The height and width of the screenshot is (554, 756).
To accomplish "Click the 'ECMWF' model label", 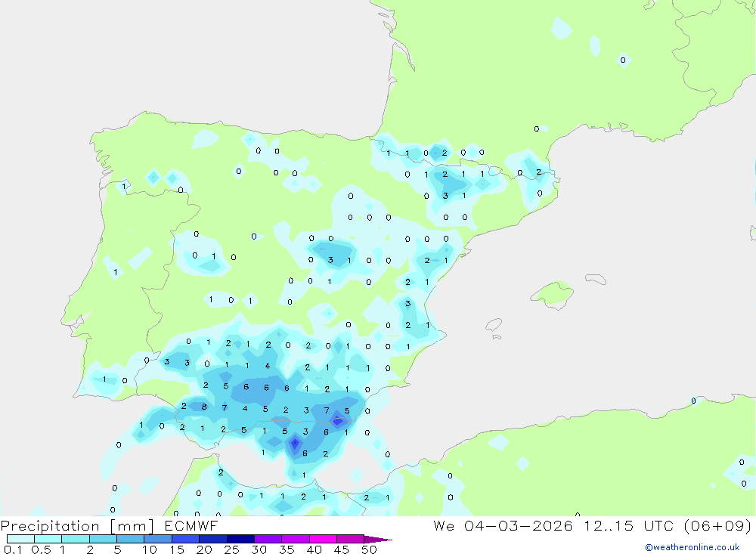I will (x=191, y=525).
